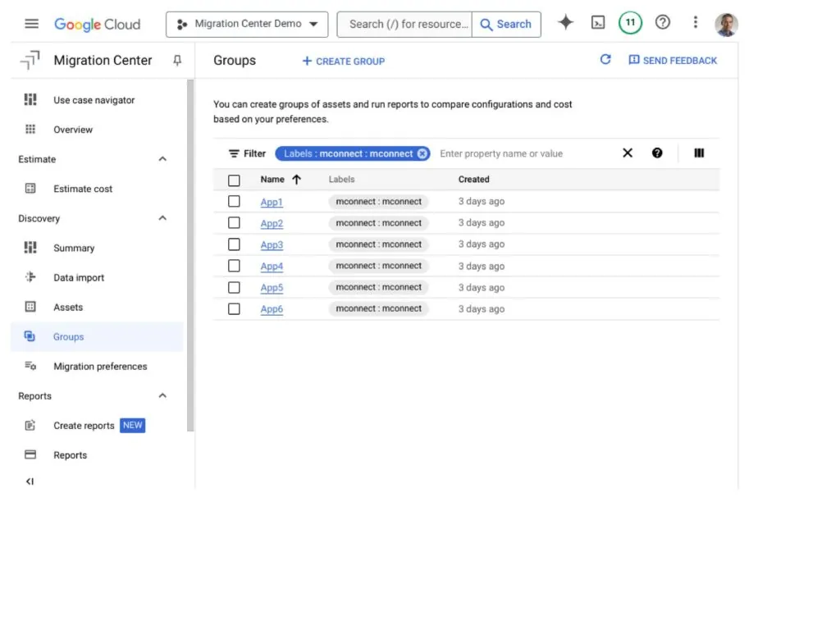Click App1's mconnect : mconnect label chip
This screenshot has height=630, width=840.
point(379,202)
